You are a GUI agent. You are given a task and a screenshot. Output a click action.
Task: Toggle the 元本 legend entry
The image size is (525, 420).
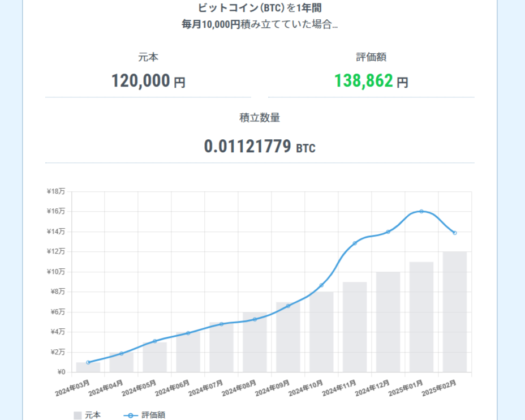[x=87, y=415]
